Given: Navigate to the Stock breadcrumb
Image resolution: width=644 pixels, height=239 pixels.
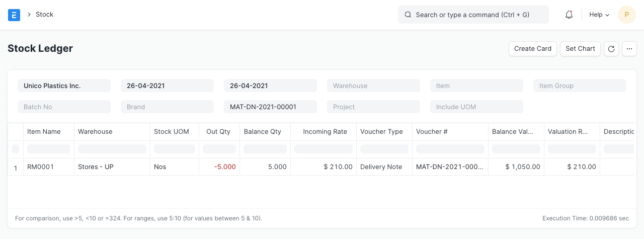Looking at the screenshot, I should 44,15.
